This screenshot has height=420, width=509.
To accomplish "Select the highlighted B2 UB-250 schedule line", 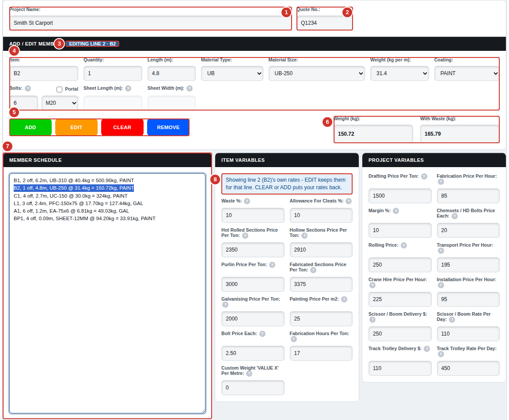I will click(74, 188).
